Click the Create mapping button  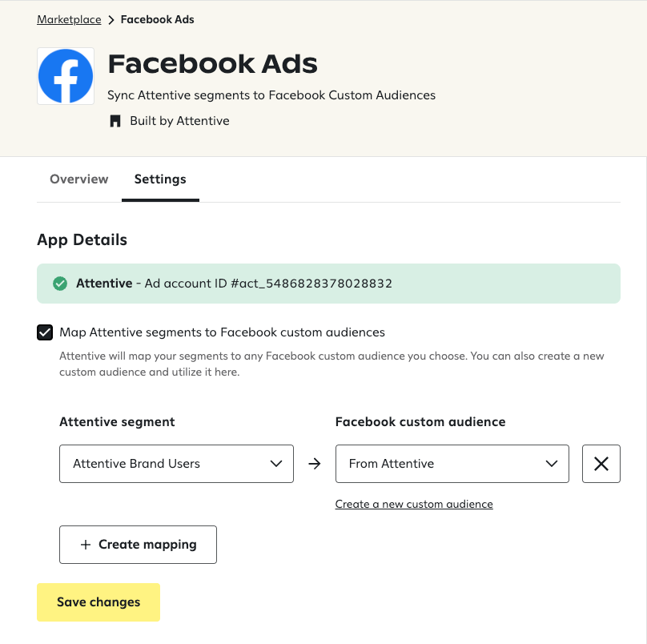click(x=138, y=544)
